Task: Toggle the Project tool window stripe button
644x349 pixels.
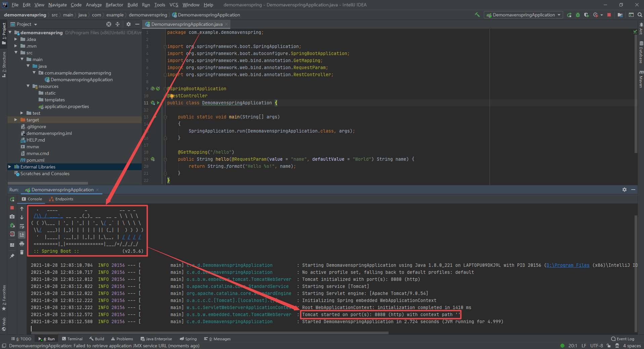Action: [x=4, y=33]
